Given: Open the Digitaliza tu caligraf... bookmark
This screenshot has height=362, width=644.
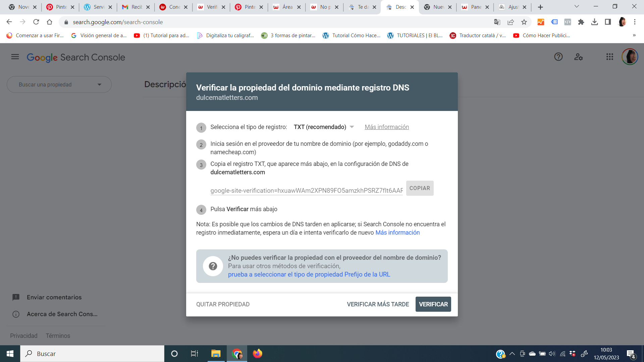Looking at the screenshot, I should pos(225,36).
